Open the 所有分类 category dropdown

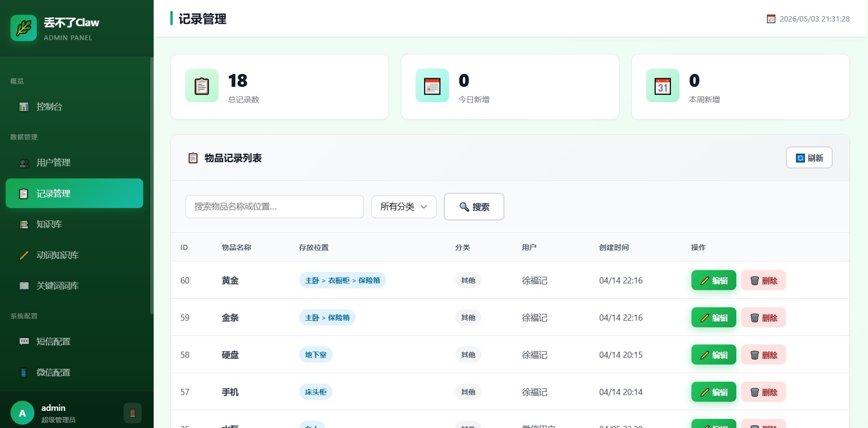coord(404,207)
